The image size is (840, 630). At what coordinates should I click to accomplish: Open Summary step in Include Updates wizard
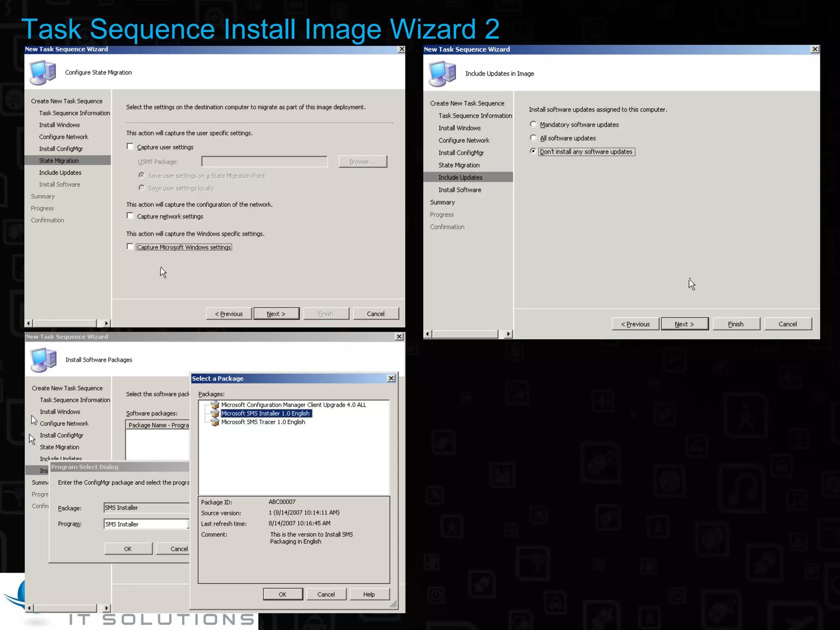tap(443, 202)
